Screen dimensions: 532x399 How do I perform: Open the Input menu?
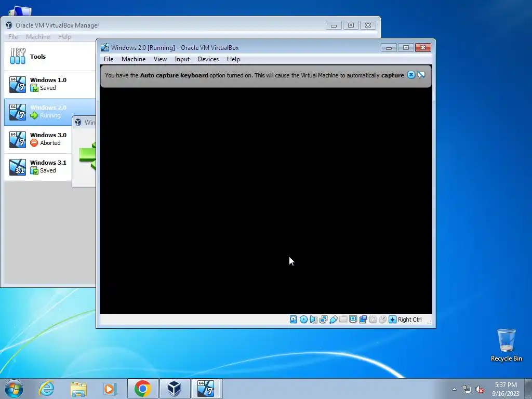pyautogui.click(x=182, y=59)
